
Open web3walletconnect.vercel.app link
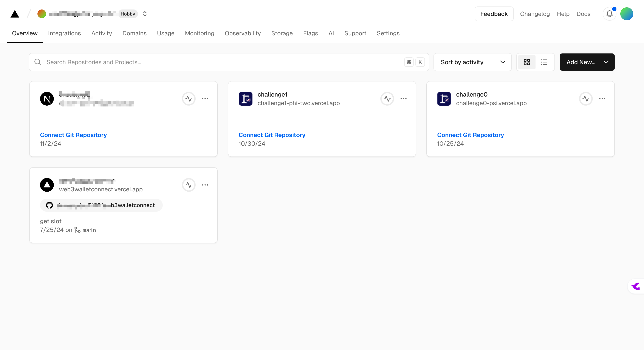(101, 189)
